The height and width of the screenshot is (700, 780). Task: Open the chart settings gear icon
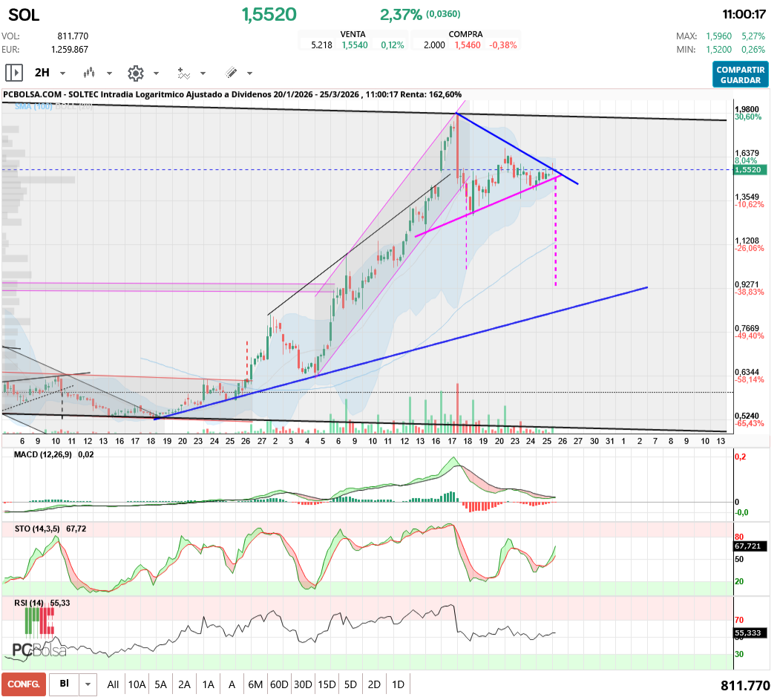pos(135,73)
